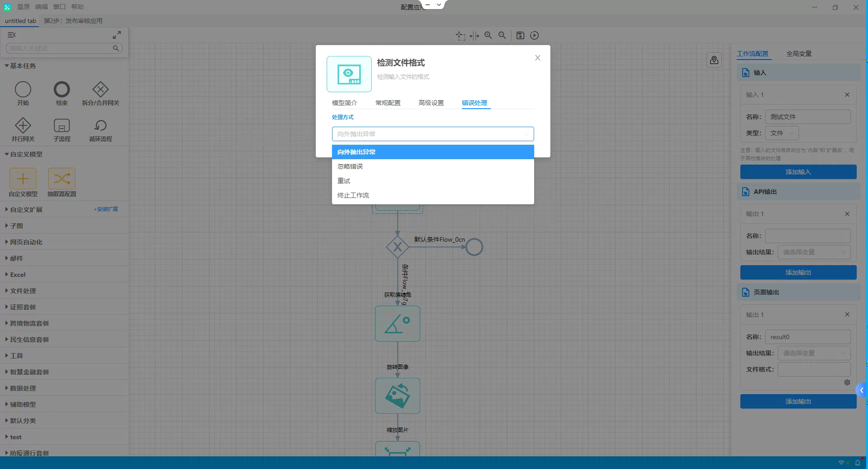Click the X gateway diamond on canvas
This screenshot has width=868, height=469.
coord(397,247)
